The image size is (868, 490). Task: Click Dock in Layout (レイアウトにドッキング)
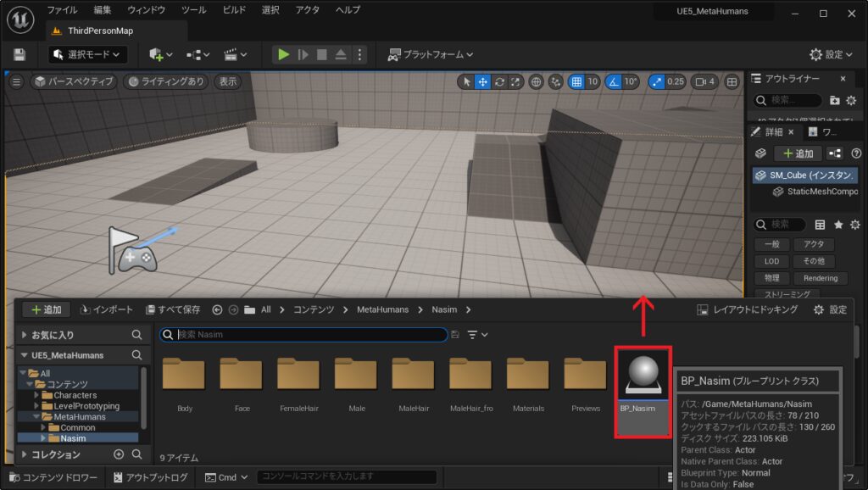click(748, 309)
